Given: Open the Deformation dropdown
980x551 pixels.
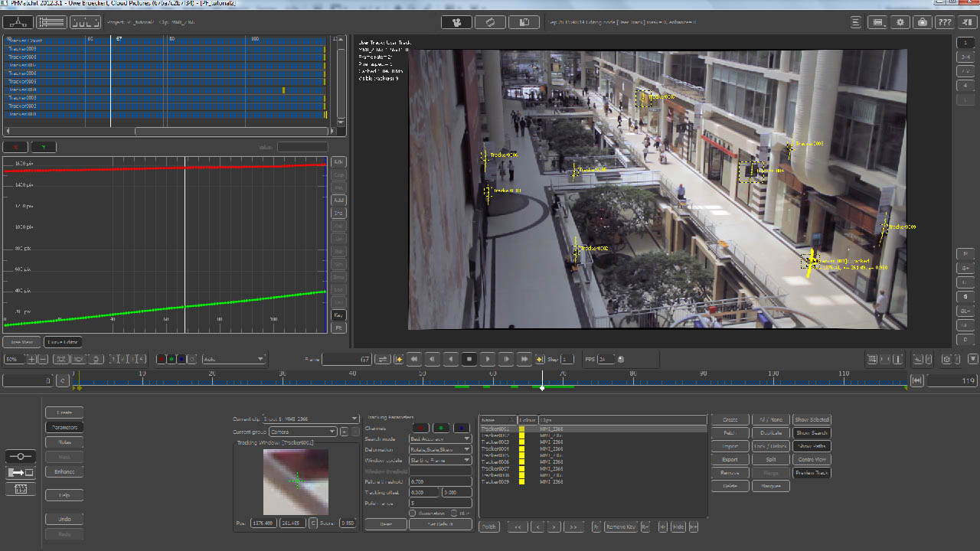Looking at the screenshot, I should pos(440,449).
